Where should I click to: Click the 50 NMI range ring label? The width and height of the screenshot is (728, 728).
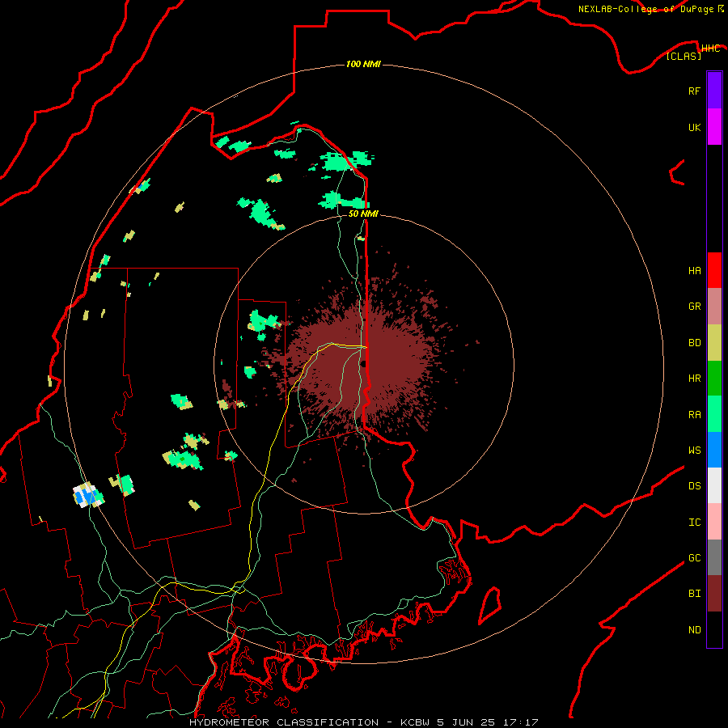point(363,214)
